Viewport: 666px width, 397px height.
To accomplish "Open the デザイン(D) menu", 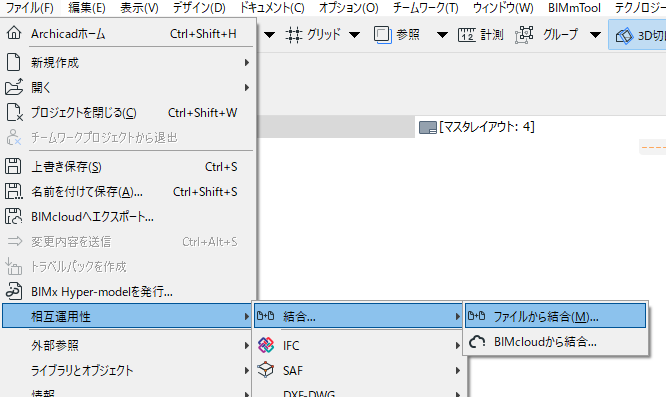I will [x=199, y=8].
